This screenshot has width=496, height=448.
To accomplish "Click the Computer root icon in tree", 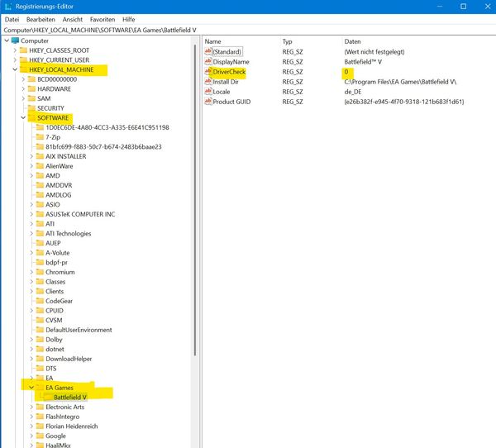I will 15,41.
